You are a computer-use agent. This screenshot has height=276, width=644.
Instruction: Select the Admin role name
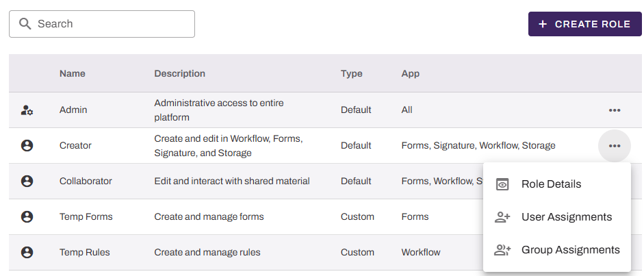[x=73, y=110]
